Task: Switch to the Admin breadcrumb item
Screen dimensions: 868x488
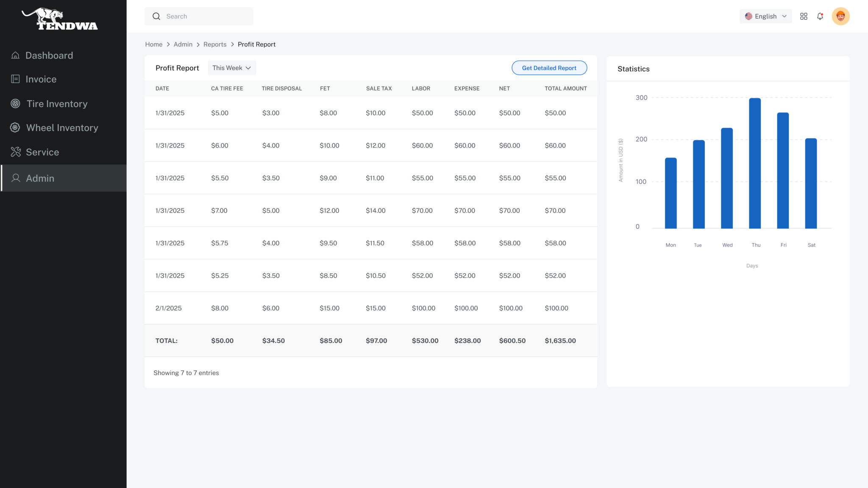Action: 183,44
